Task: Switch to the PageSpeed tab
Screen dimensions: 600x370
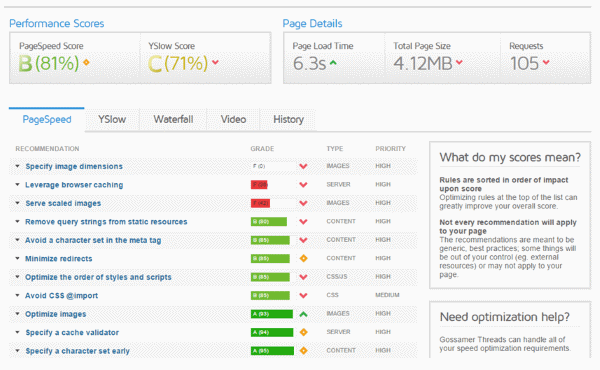Action: 47,119
